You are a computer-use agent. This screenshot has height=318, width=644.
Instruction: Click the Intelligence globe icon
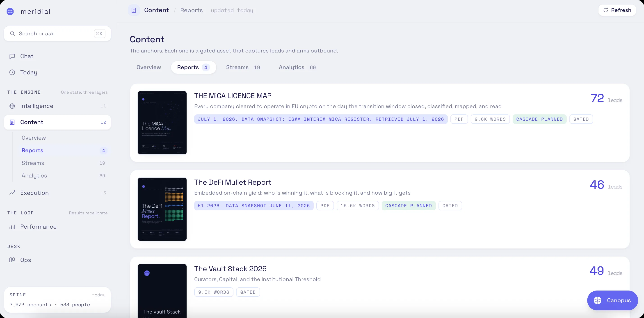coord(12,106)
